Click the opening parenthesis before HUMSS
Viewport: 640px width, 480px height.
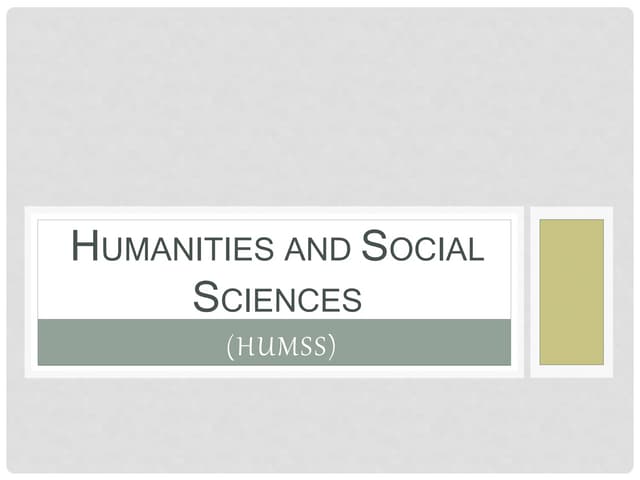[230, 346]
